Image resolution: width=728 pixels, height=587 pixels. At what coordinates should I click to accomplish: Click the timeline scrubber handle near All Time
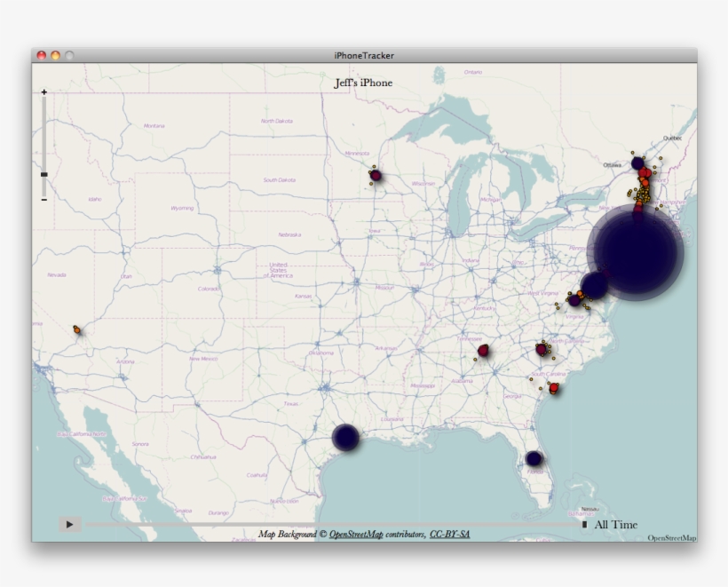pos(584,525)
